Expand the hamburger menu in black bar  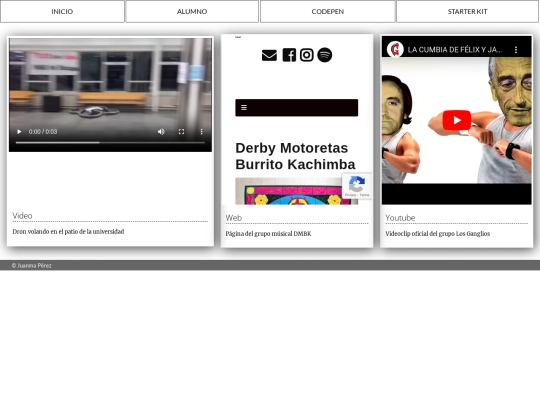pyautogui.click(x=244, y=107)
